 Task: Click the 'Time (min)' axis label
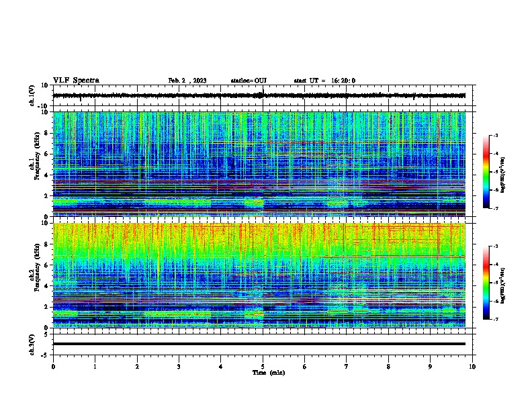point(269,373)
